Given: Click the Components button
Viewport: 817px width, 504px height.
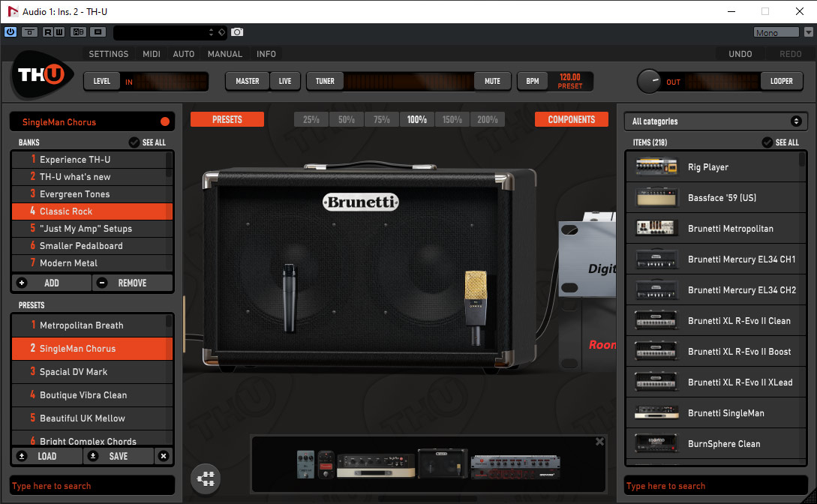Looking at the screenshot, I should (571, 119).
